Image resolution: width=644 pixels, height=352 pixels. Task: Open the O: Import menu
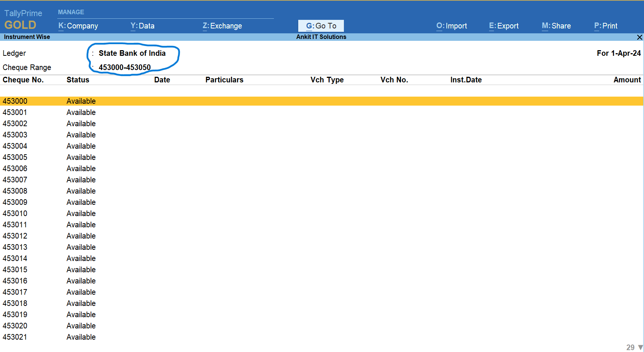click(452, 26)
